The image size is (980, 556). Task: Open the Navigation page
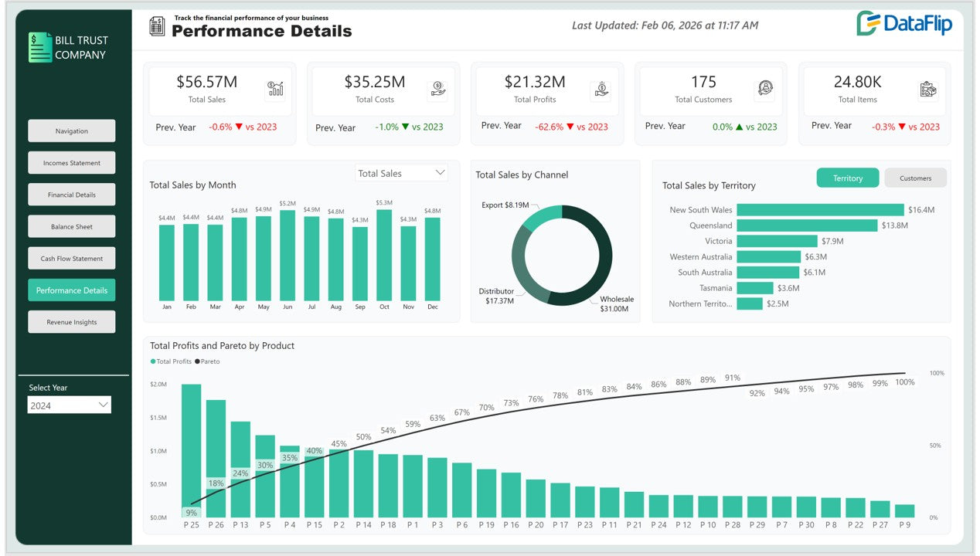[x=71, y=131]
